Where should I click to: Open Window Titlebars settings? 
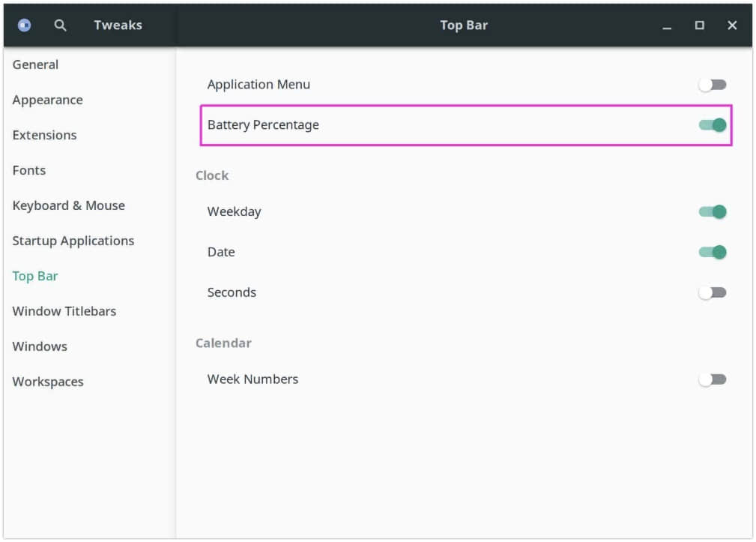pyautogui.click(x=64, y=312)
